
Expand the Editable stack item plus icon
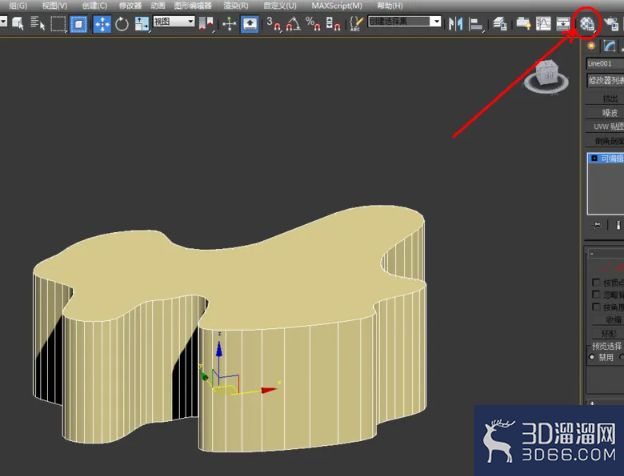[594, 158]
